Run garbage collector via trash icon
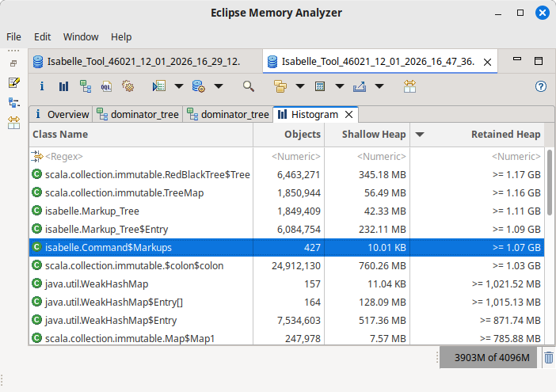556x392 pixels. [548, 358]
